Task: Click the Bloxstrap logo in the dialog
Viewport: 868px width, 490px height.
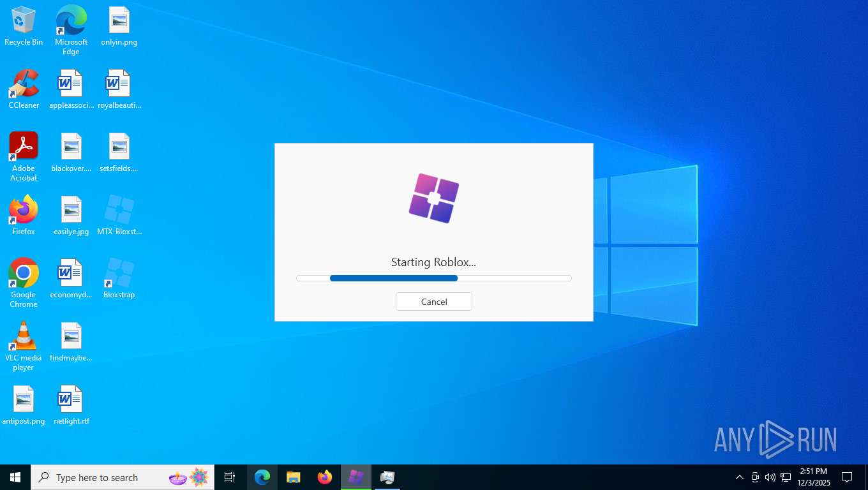Action: coord(434,198)
